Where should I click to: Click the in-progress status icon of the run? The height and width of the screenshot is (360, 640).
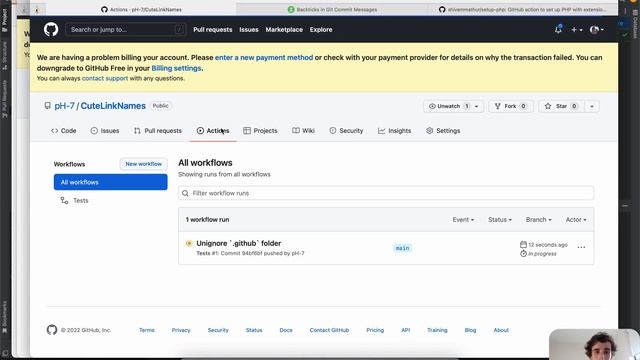point(189,243)
